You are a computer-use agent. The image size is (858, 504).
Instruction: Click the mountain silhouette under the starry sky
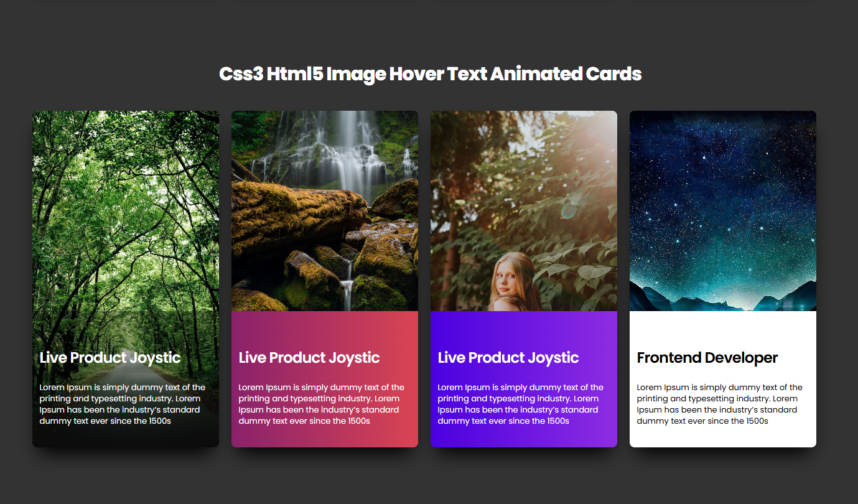pos(723,299)
